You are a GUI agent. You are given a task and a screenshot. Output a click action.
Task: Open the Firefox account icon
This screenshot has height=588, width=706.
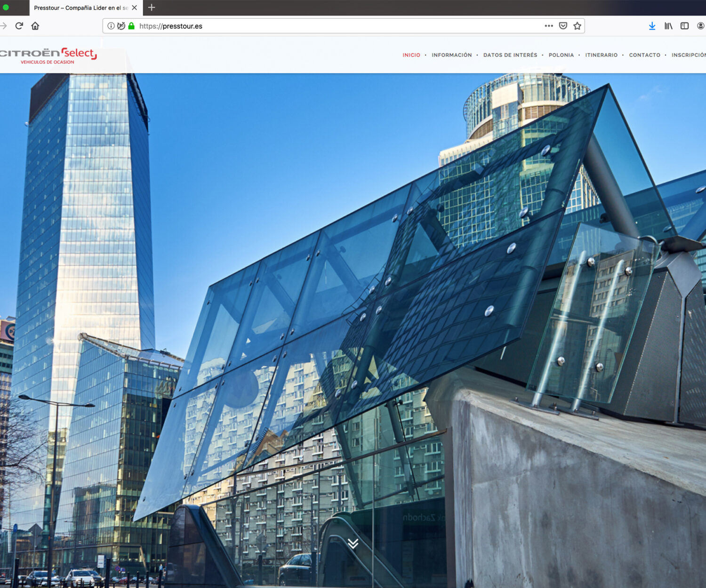click(x=700, y=26)
